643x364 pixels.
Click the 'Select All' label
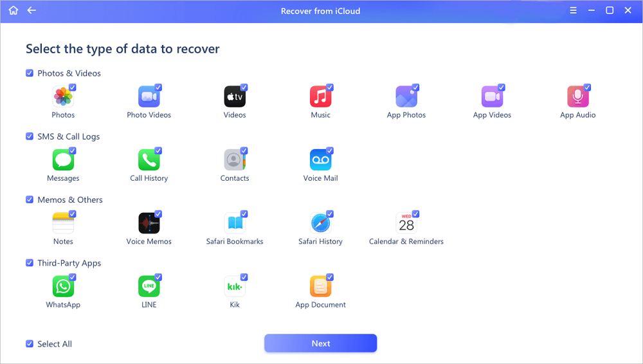pos(55,344)
